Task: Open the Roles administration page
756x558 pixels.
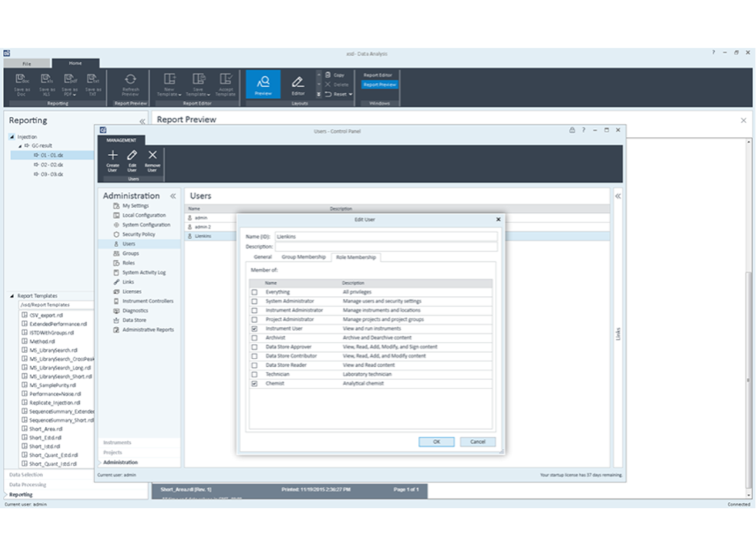Action: tap(128, 263)
